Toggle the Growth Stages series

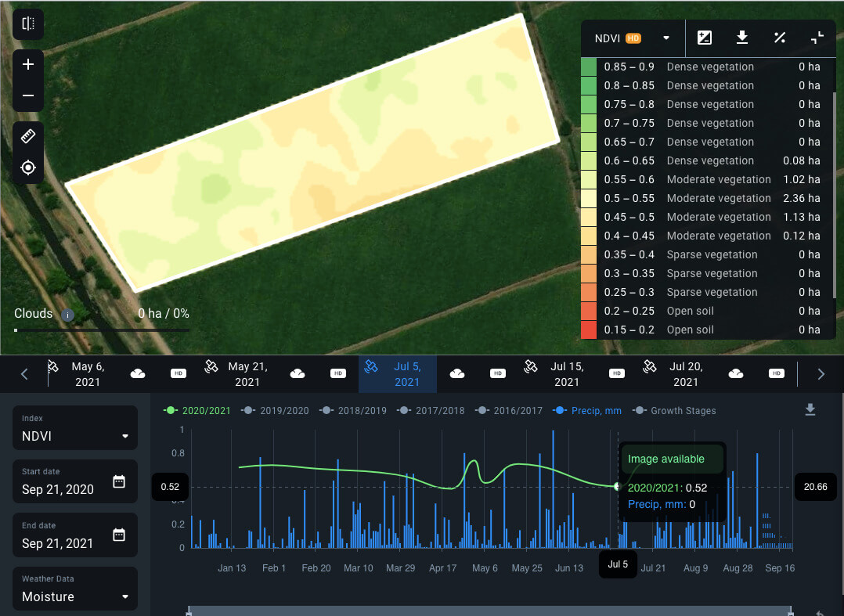coord(673,410)
